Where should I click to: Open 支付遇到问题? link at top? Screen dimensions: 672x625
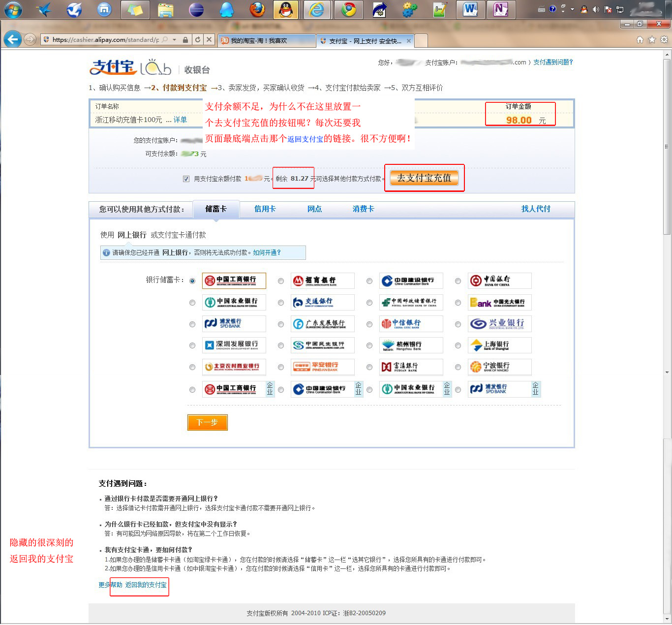coord(553,62)
